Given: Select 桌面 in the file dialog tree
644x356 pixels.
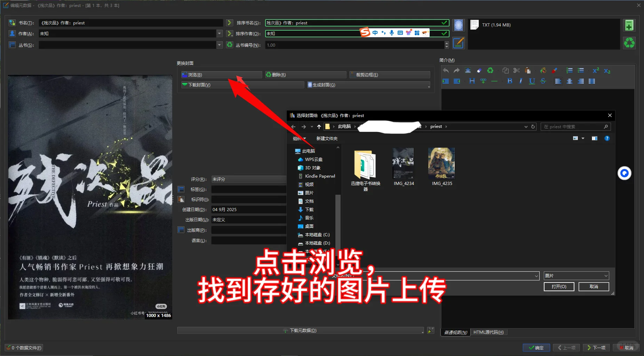Looking at the screenshot, I should coord(309,226).
